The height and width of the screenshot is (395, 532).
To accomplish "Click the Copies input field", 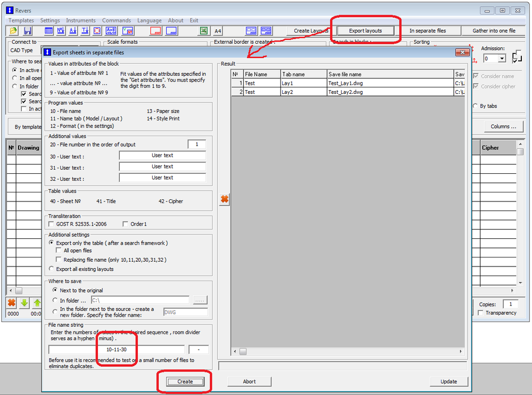I will [510, 304].
